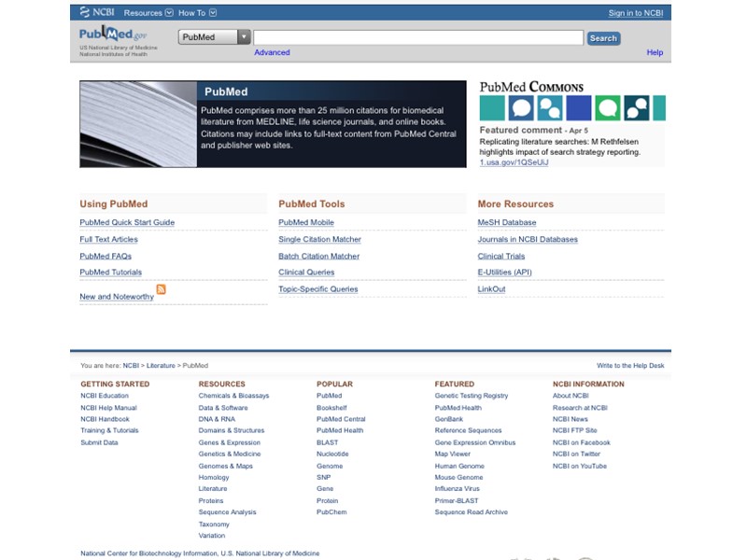The height and width of the screenshot is (560, 747).
Task: Click the Search button
Action: coord(603,38)
